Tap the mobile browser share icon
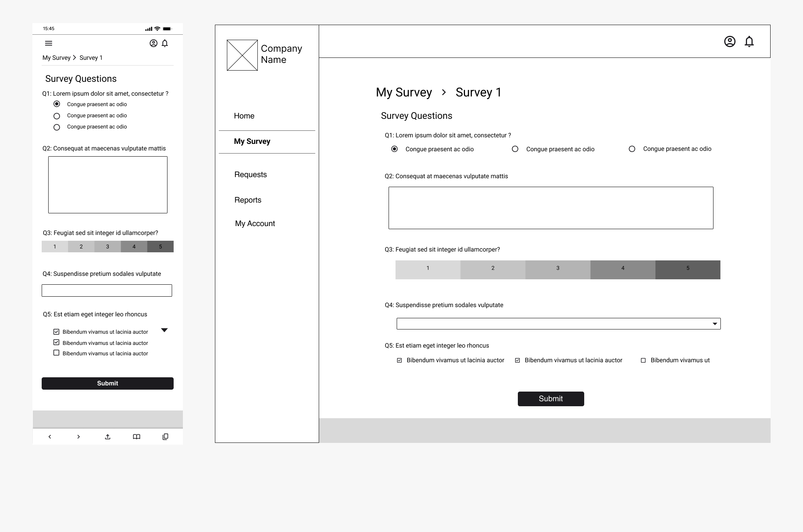The height and width of the screenshot is (532, 803). [108, 437]
